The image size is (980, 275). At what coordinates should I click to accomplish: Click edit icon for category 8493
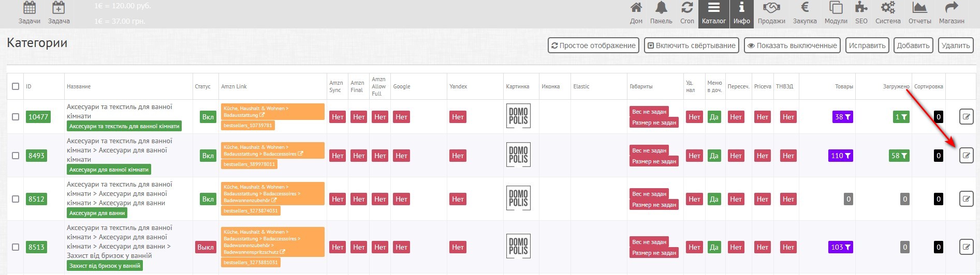click(x=966, y=156)
